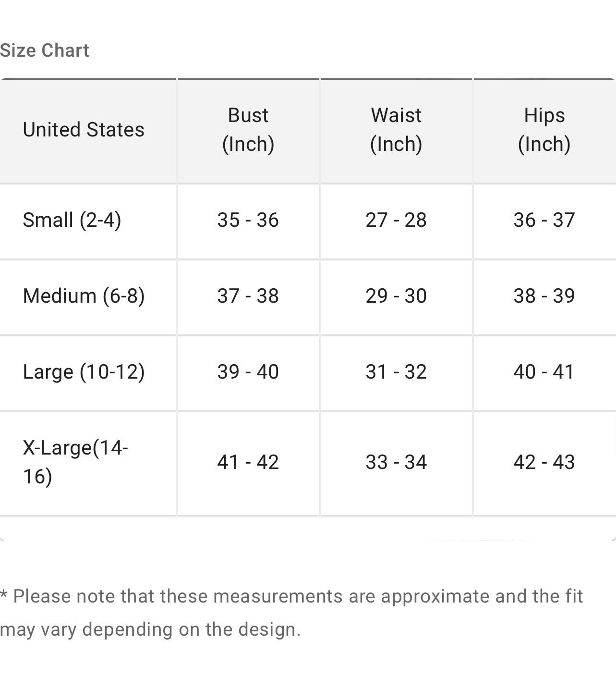Viewport: 616px width, 690px height.
Task: Click X-Large bust value 41 - 42
Action: click(x=248, y=462)
